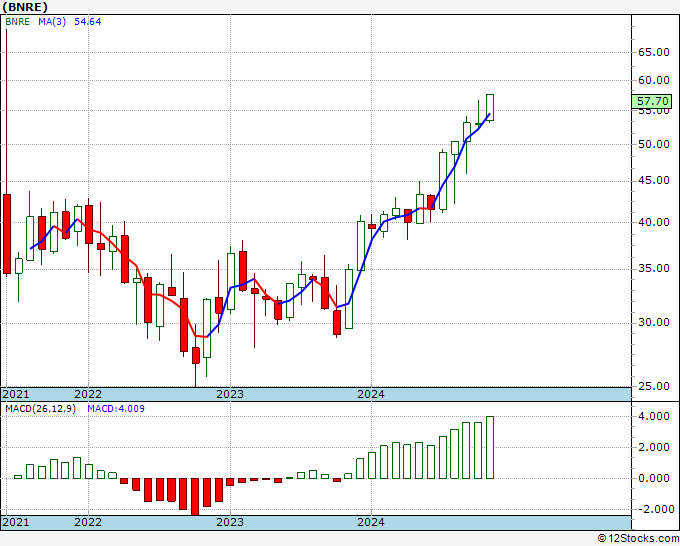
Task: Click the (BNRE) chart title
Action: pyautogui.click(x=25, y=7)
